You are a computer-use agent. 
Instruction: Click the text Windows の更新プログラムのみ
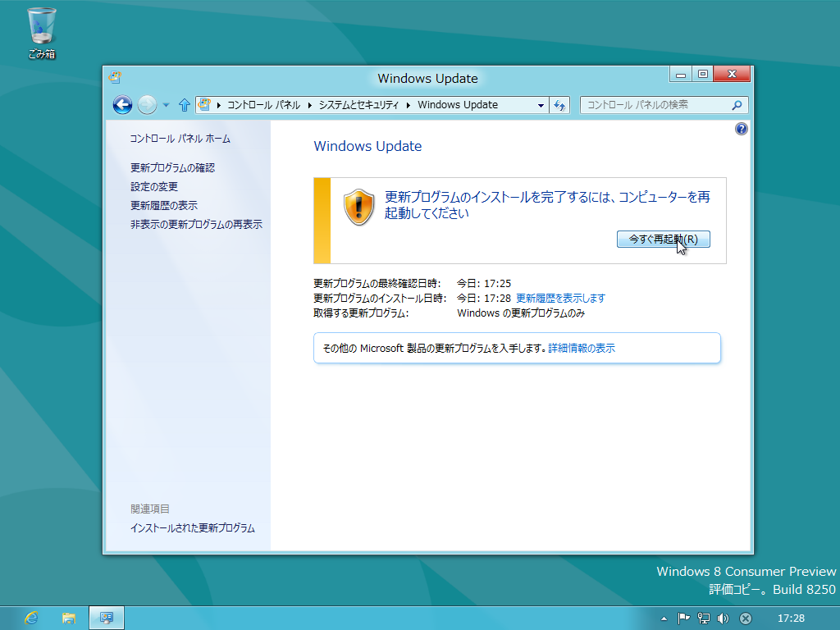pyautogui.click(x=521, y=313)
